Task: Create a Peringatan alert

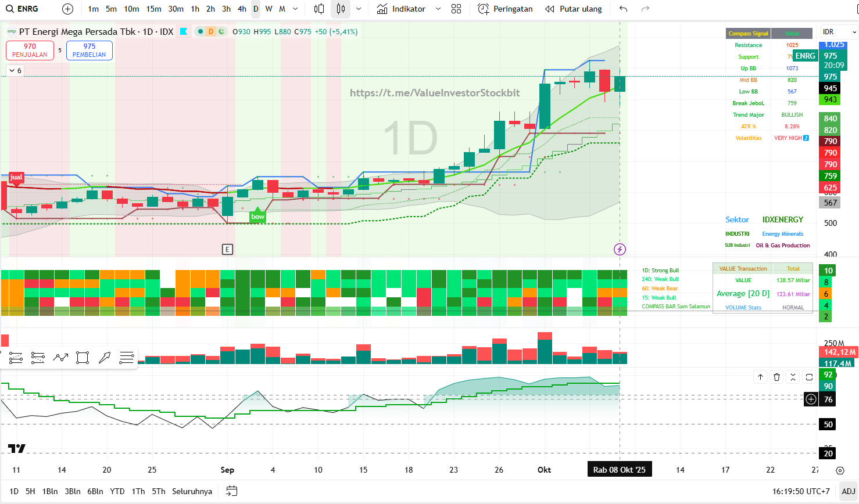Action: pos(505,9)
